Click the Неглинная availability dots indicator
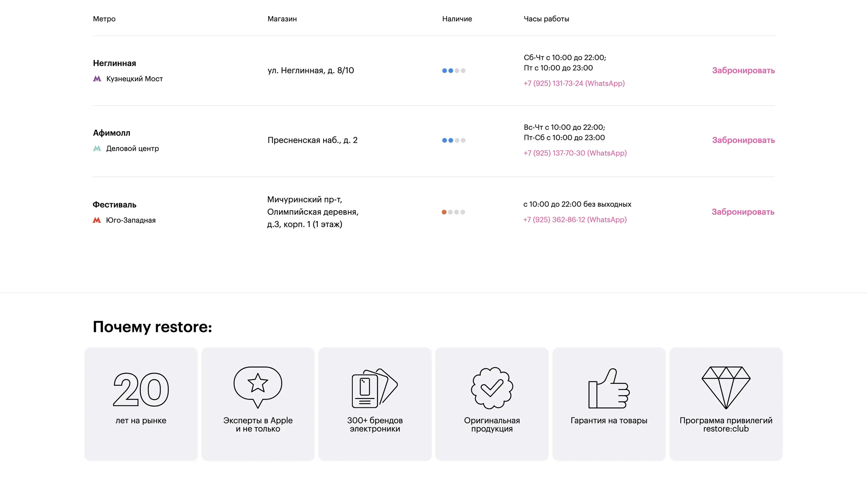The image size is (868, 488). (x=454, y=71)
